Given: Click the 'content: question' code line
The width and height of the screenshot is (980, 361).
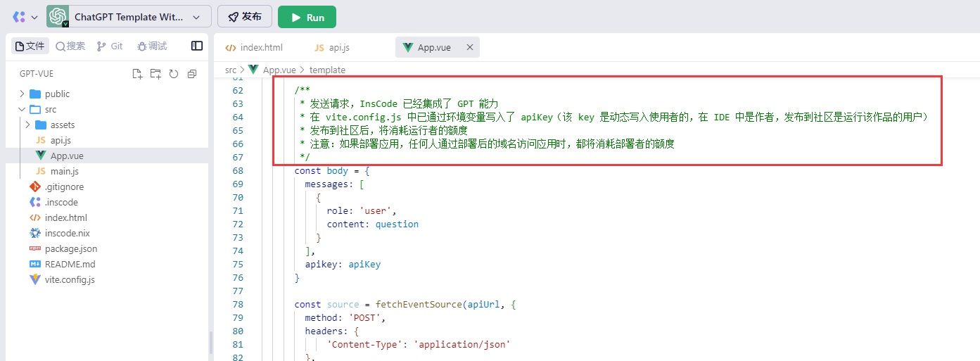Looking at the screenshot, I should (x=373, y=224).
